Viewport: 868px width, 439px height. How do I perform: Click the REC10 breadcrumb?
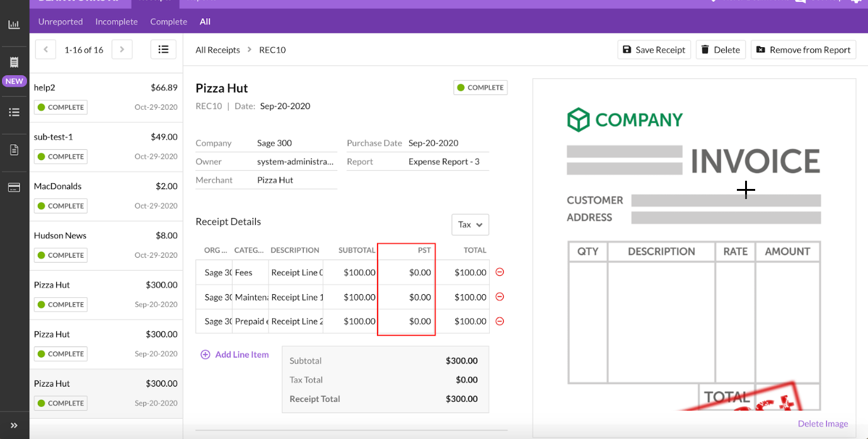[272, 50]
